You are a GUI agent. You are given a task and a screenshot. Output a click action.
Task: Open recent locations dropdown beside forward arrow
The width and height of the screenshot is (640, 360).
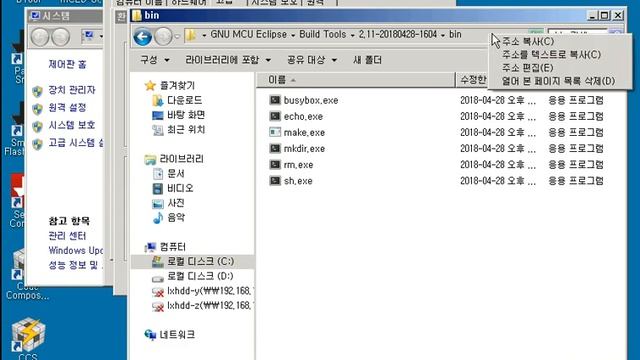(177, 37)
